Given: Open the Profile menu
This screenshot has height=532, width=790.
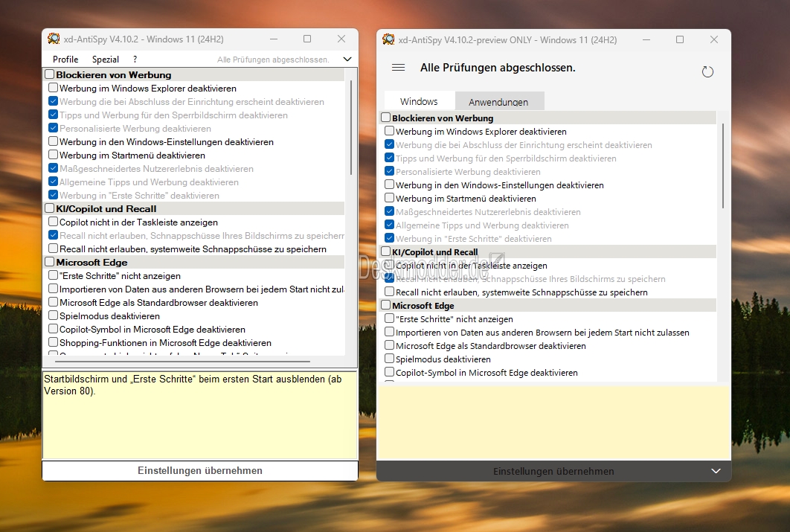Looking at the screenshot, I should click(x=65, y=59).
